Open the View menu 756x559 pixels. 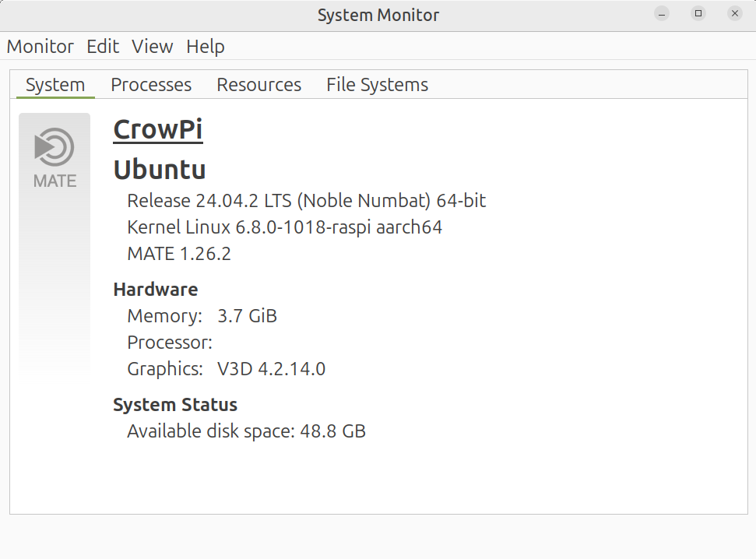153,47
